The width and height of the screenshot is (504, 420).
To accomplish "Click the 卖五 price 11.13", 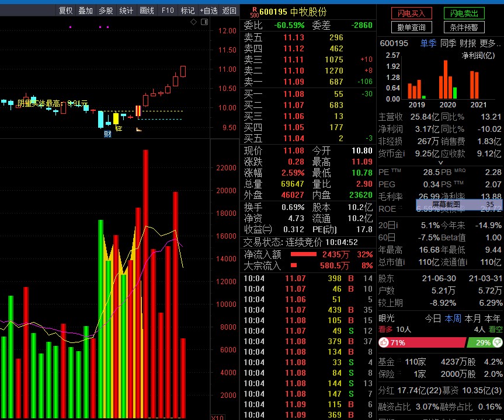I will pos(293,37).
